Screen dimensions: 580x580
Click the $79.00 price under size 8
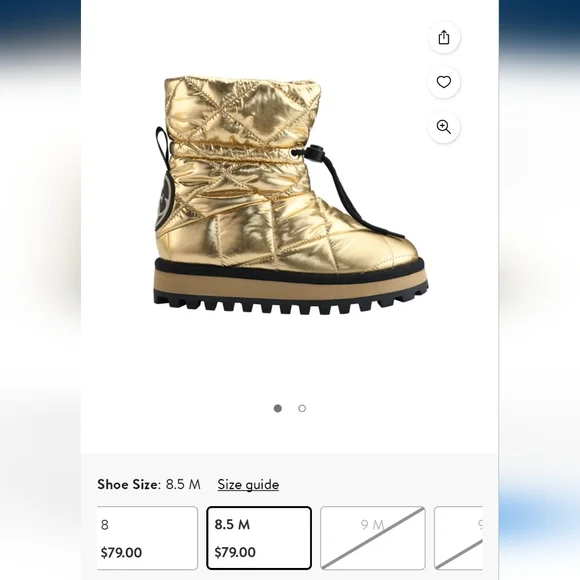pyautogui.click(x=121, y=553)
